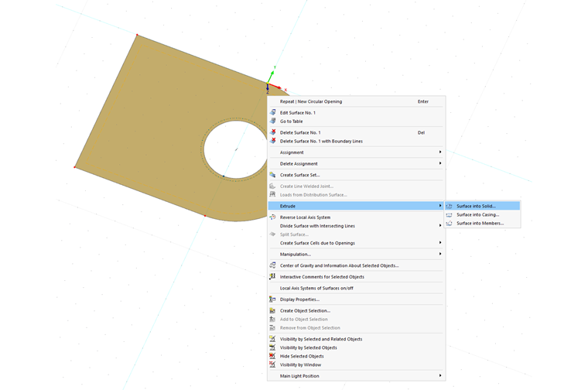
Task: Expand the Main Light Position submenu arrow
Action: (x=440, y=375)
